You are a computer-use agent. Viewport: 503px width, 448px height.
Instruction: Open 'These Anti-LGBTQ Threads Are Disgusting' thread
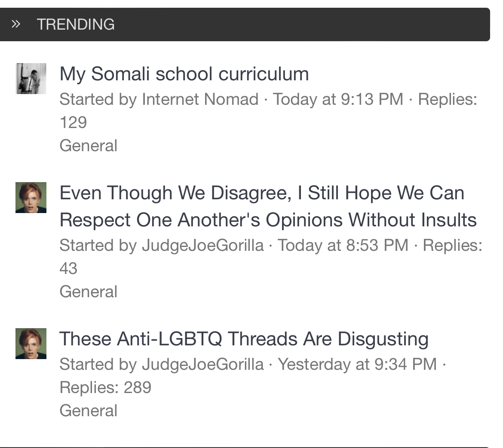tap(244, 339)
